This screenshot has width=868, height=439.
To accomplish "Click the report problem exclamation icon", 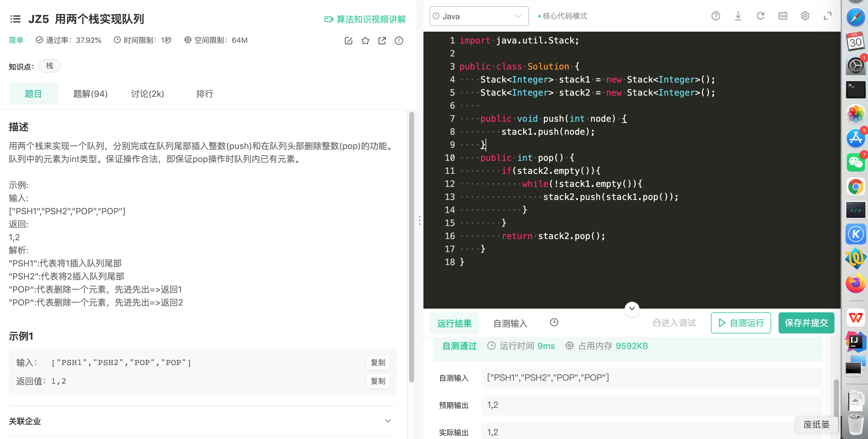I will pyautogui.click(x=399, y=41).
